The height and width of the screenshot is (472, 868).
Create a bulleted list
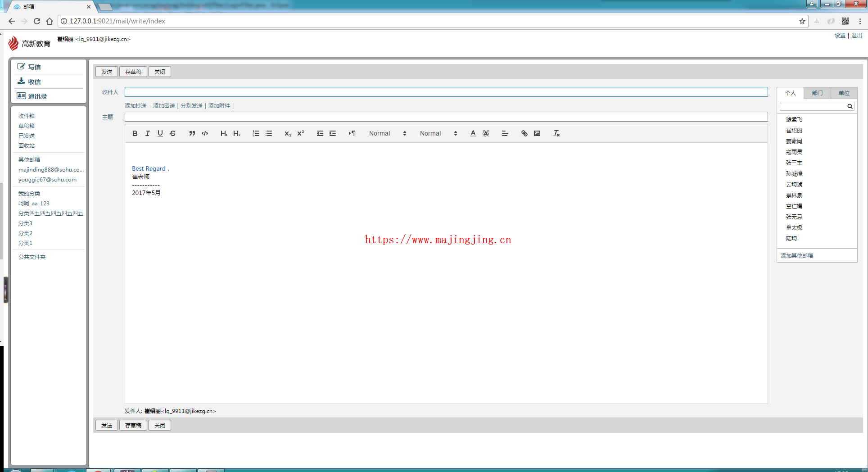click(269, 133)
